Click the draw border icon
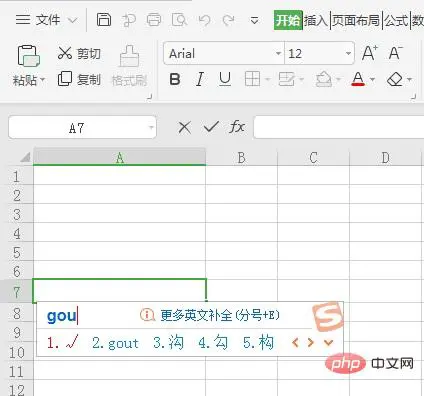Viewport: 424px width, 396px height. click(286, 79)
